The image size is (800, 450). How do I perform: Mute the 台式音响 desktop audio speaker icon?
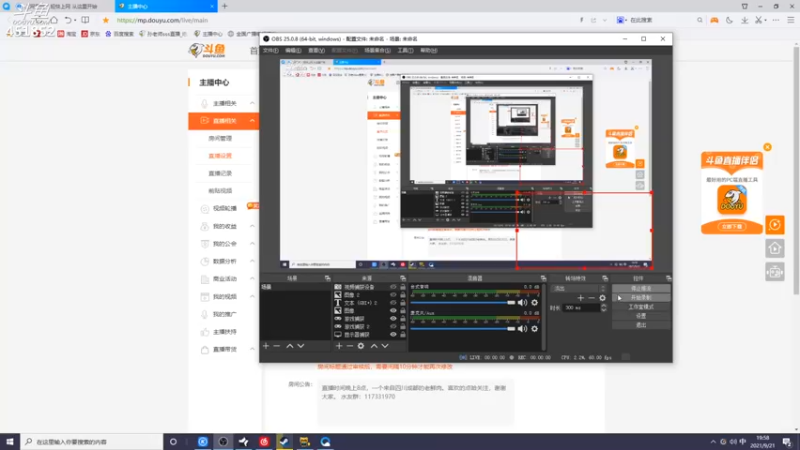[x=522, y=303]
